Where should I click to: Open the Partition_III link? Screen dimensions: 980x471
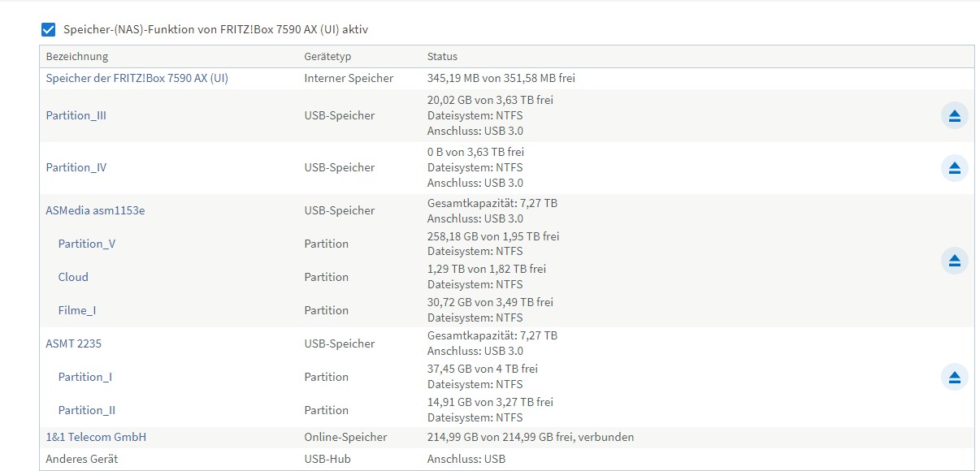76,115
